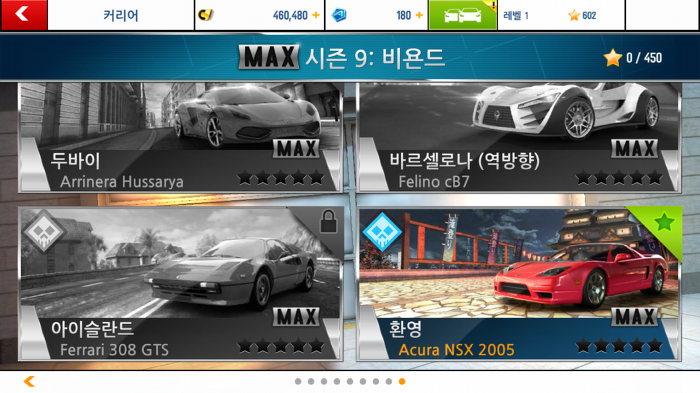Select the 바르셀로나 (역방향) Felino cB7 race
This screenshot has width=700, height=393.
(519, 138)
